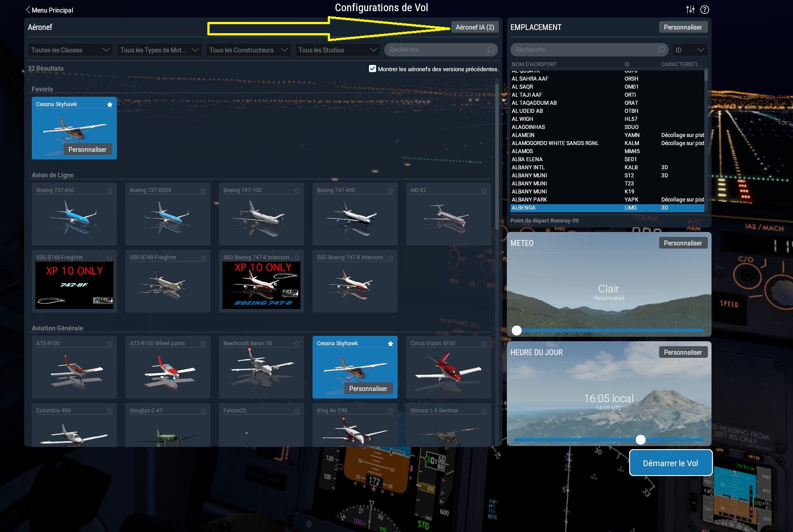The height and width of the screenshot is (532, 793).
Task: Favorite the Boeing 737-800 star
Action: [110, 190]
